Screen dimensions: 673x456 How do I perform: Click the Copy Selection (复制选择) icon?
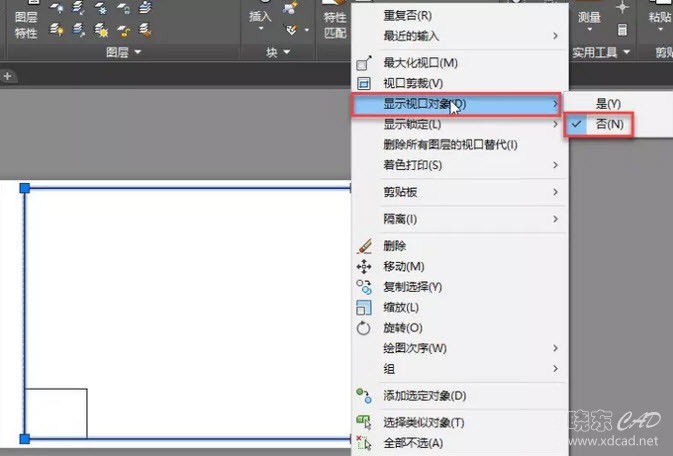coord(364,287)
